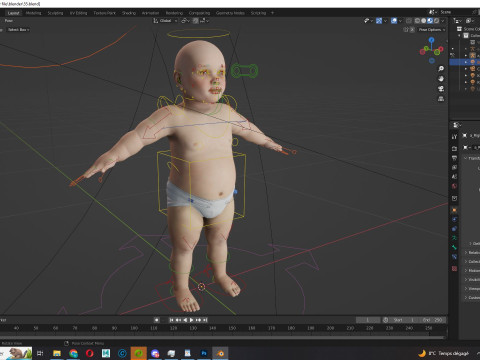
Task: Open snapping options dropdown
Action: click(x=204, y=21)
